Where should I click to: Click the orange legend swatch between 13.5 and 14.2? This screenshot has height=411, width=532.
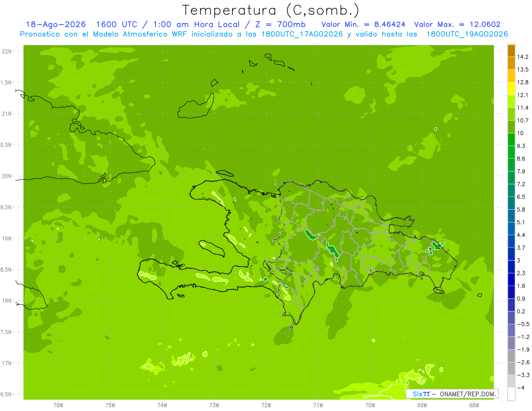tap(511, 63)
